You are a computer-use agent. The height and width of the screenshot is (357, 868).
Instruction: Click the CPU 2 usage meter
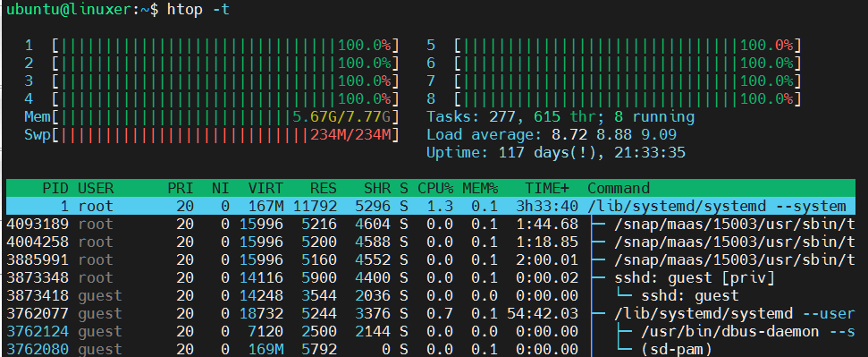(x=212, y=64)
